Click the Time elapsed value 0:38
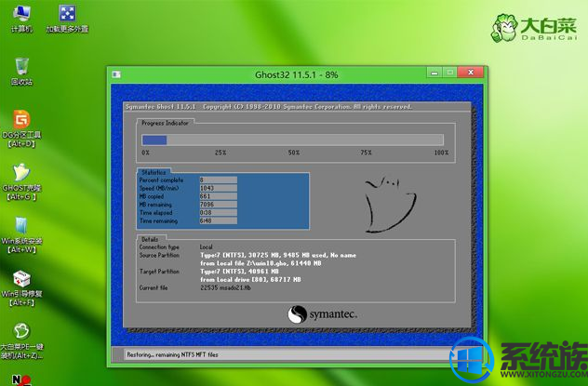The width and height of the screenshot is (588, 386). click(x=218, y=213)
